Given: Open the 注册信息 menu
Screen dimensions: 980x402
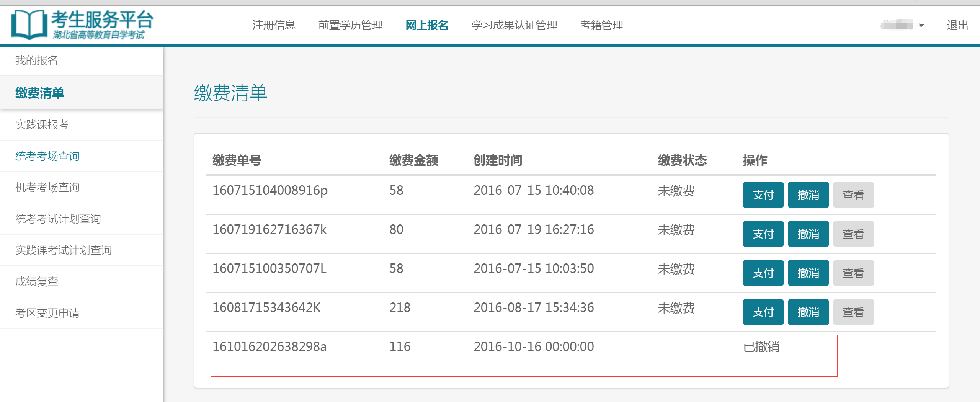Looking at the screenshot, I should (x=274, y=25).
